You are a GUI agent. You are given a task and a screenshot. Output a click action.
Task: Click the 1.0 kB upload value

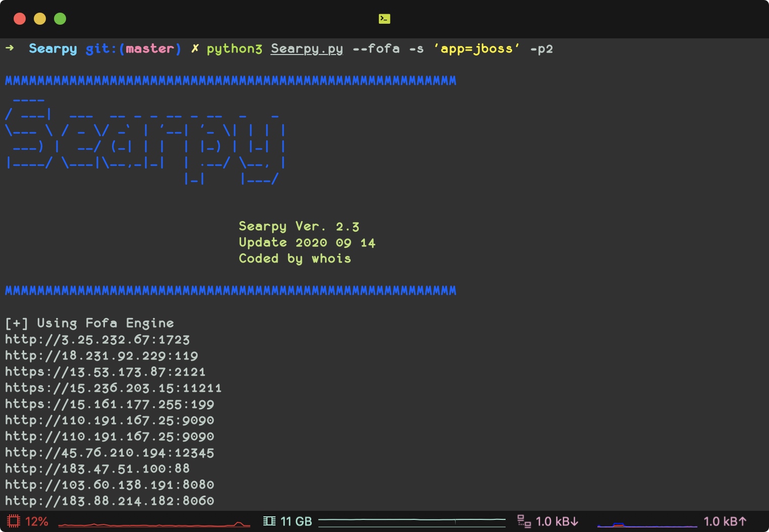725,521
